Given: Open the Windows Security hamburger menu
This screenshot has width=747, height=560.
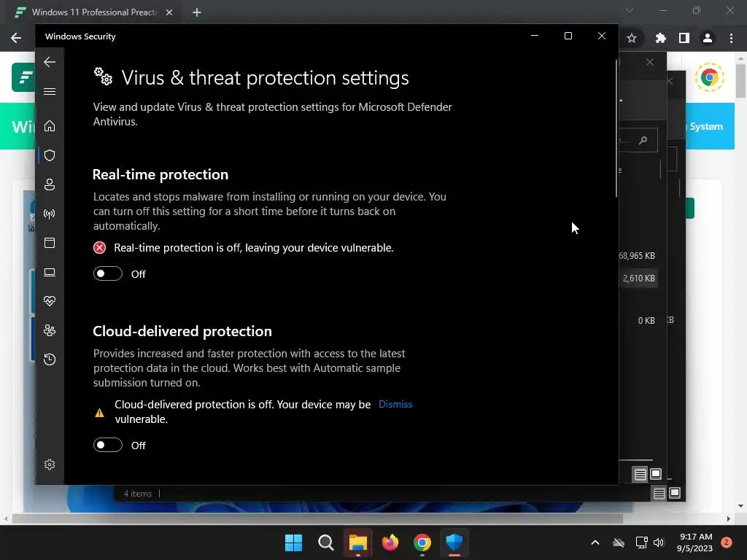Looking at the screenshot, I should point(50,91).
